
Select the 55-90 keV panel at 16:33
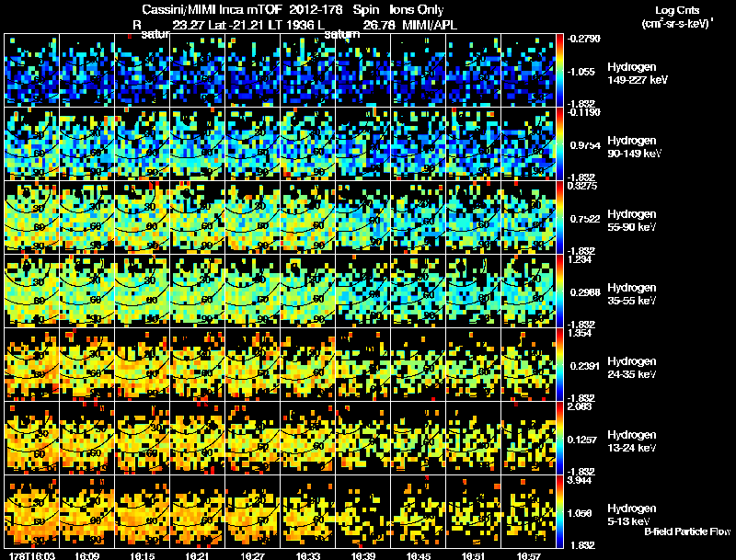coord(308,218)
